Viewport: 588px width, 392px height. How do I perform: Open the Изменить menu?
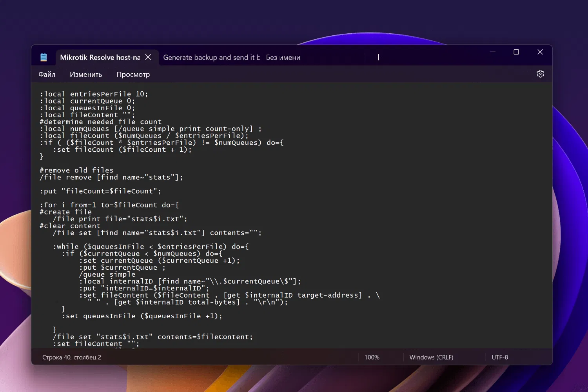point(86,74)
